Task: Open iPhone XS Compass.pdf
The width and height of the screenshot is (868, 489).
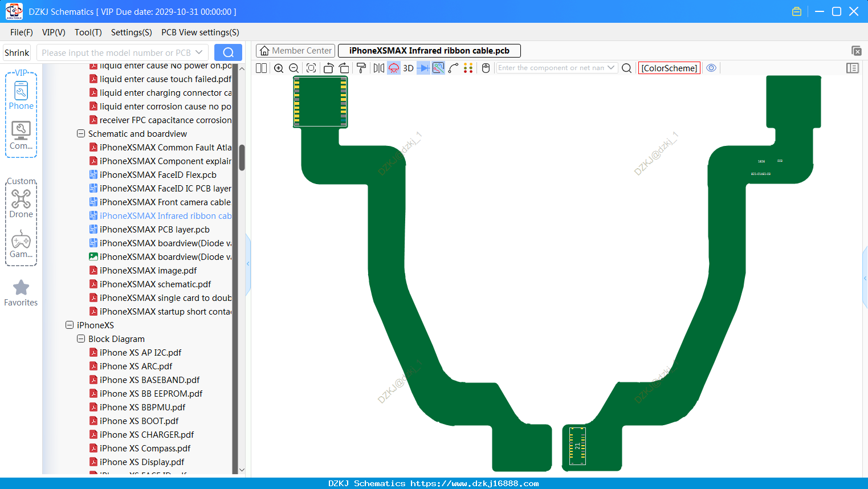Action: (140, 449)
